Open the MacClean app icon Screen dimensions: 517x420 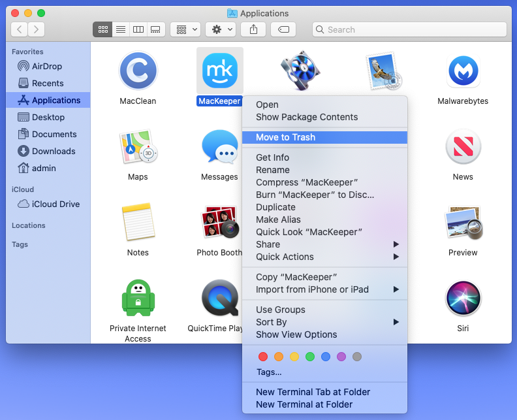(x=138, y=71)
